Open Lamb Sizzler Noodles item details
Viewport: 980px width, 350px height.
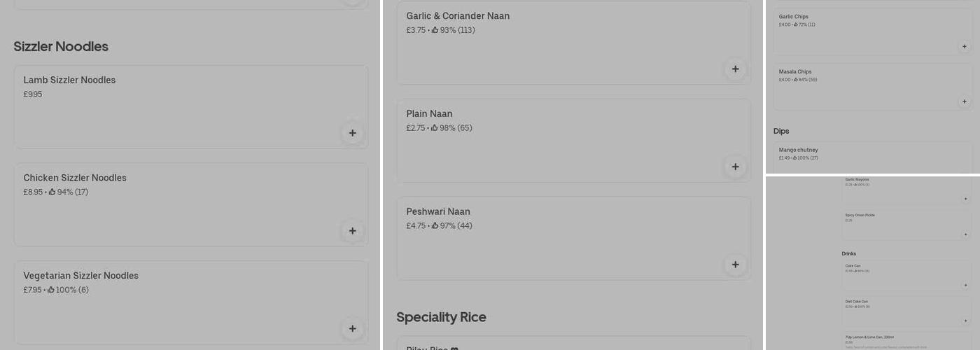tap(69, 80)
